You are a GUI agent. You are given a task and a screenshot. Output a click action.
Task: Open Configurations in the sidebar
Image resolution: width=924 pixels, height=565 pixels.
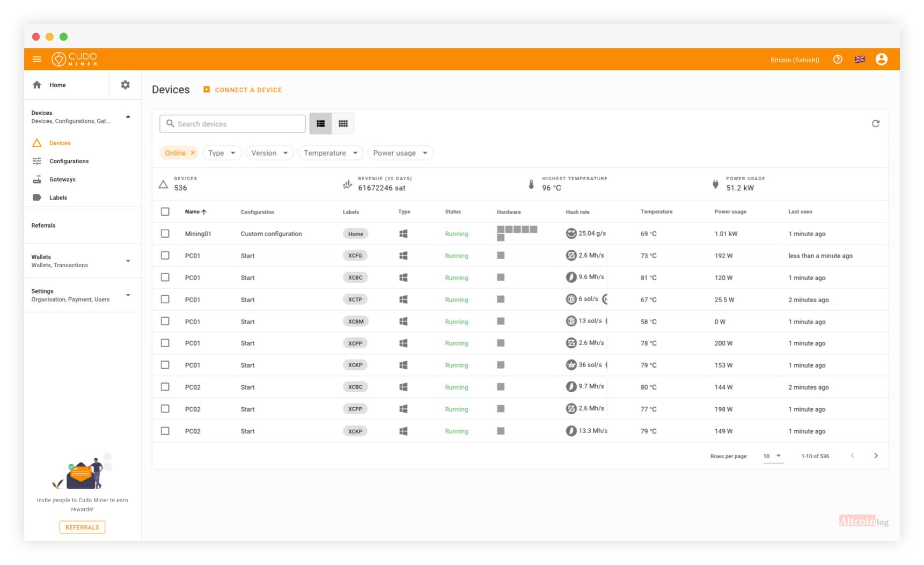point(69,161)
